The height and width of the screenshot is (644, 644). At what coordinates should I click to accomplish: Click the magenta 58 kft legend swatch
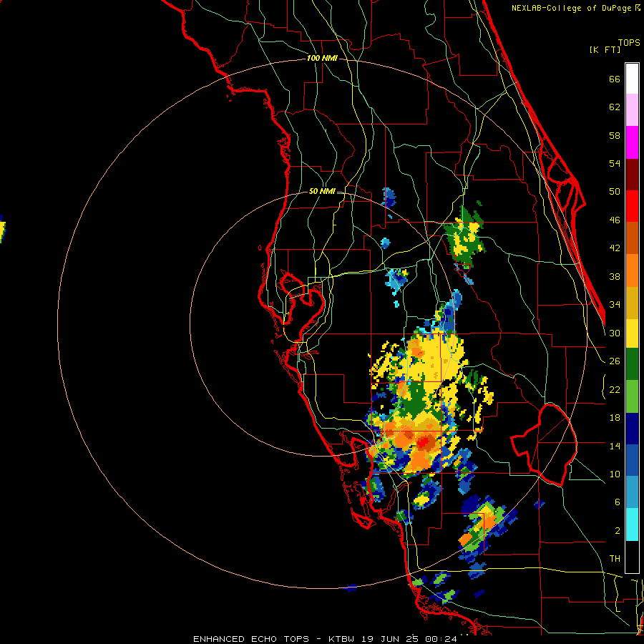(632, 142)
